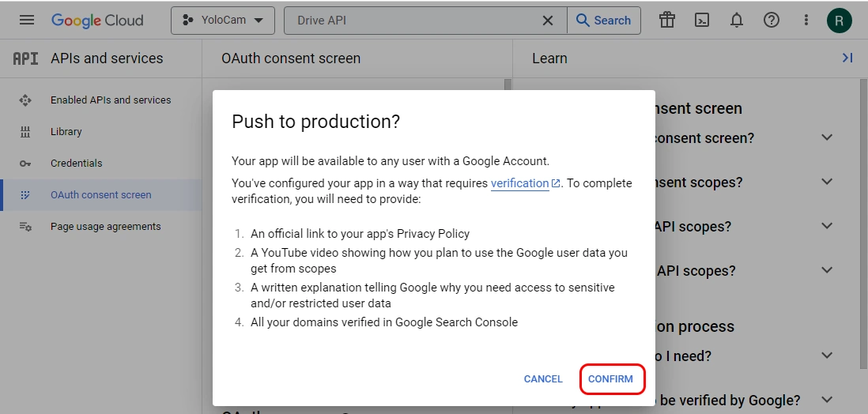Open the three-dot more options menu
This screenshot has width=868, height=414.
point(806,21)
